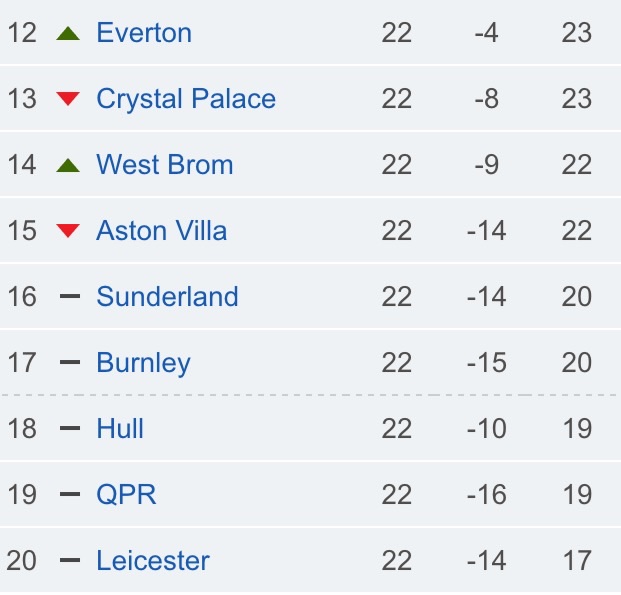
Task: Select the West Brom link
Action: click(164, 164)
